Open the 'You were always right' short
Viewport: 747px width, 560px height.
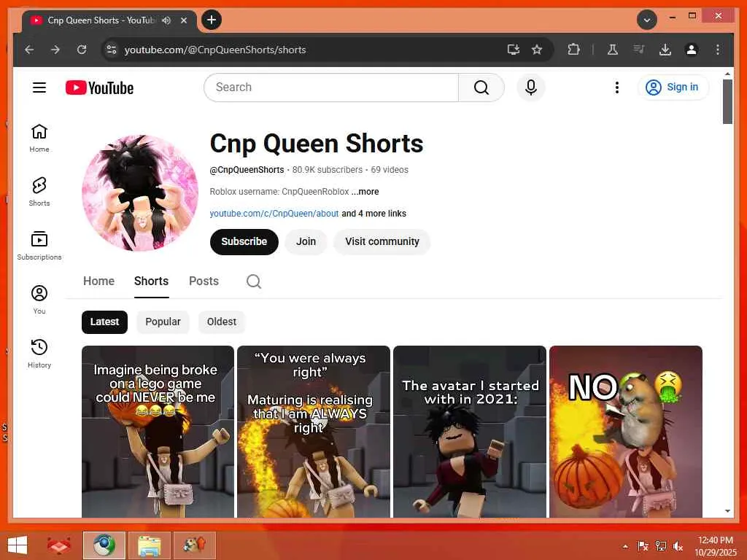point(314,432)
